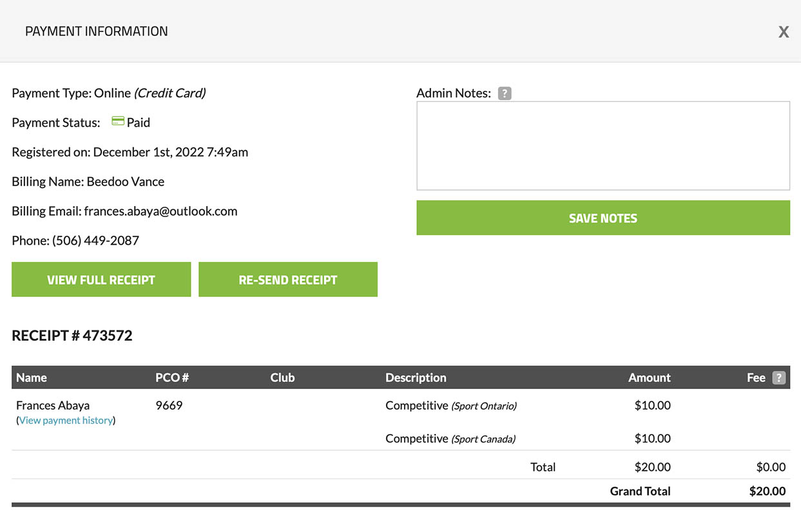Open the View payment history link
The height and width of the screenshot is (532, 801).
[66, 421]
